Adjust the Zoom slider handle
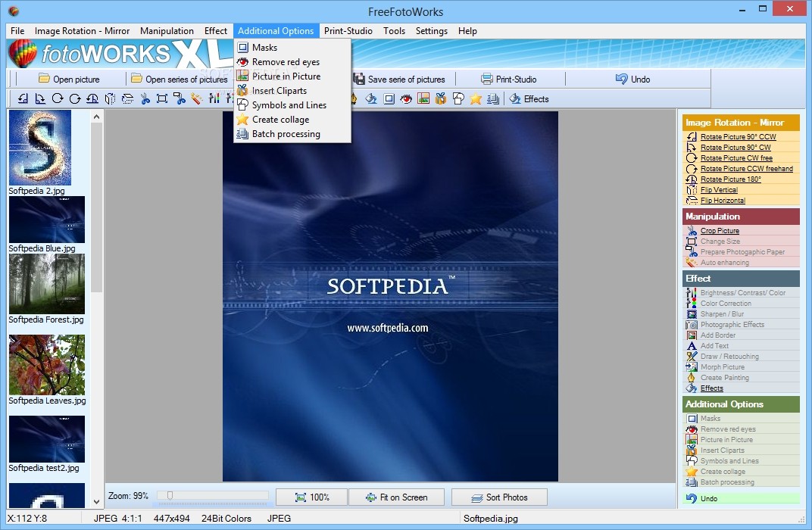 170,496
